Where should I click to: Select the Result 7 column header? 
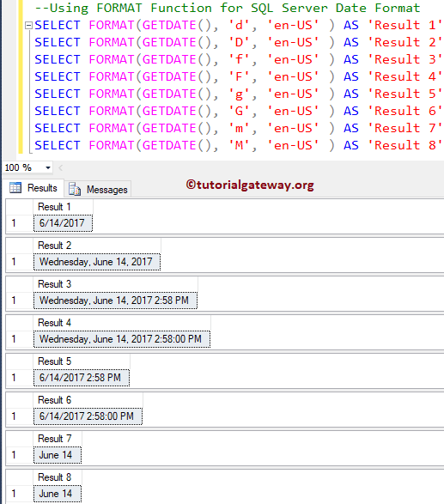58,439
